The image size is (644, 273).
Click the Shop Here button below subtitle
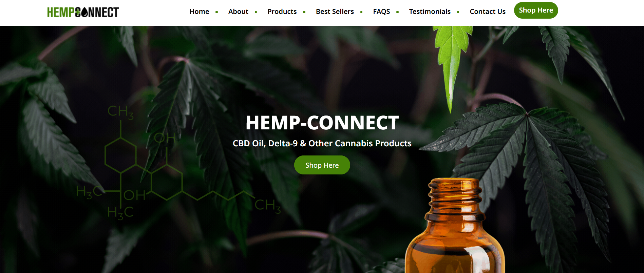coord(322,165)
